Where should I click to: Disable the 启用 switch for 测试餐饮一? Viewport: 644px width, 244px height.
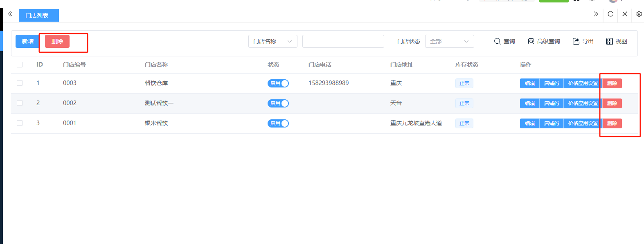click(278, 103)
